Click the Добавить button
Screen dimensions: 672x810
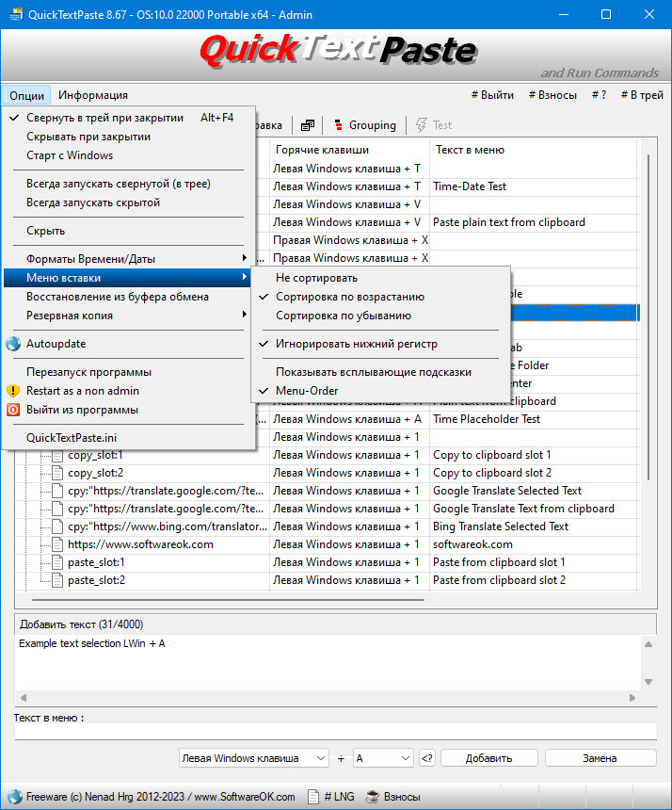tap(488, 758)
